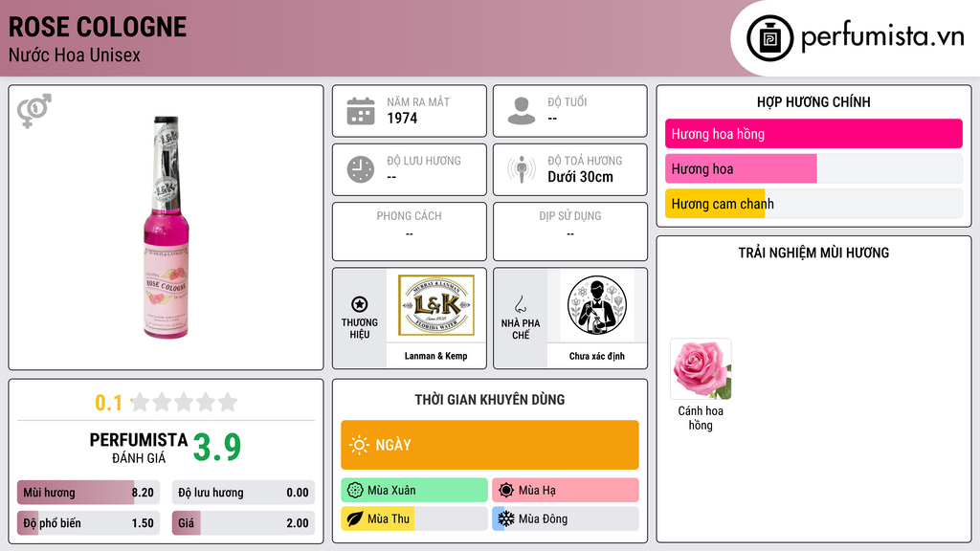Click the unisex gender symbol icon

point(33,111)
